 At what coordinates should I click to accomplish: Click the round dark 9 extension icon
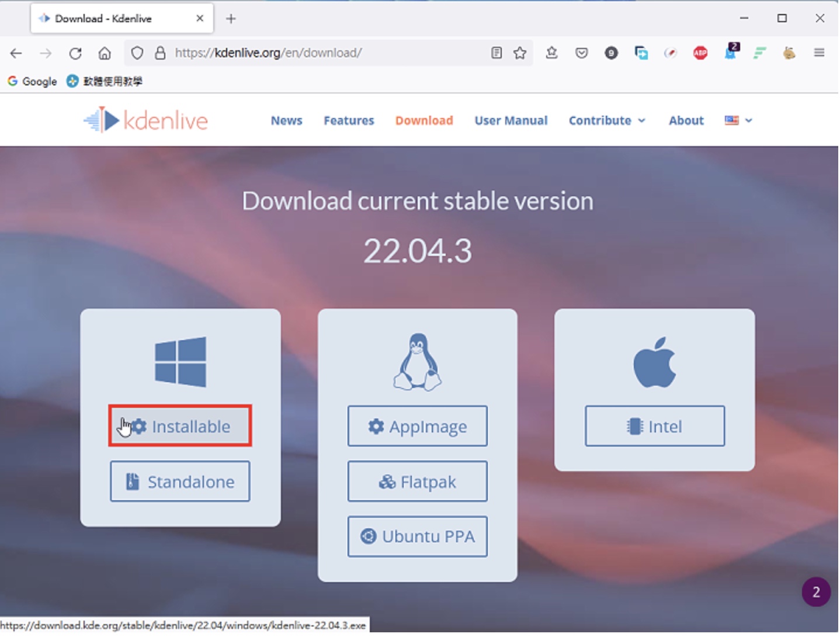pos(612,53)
